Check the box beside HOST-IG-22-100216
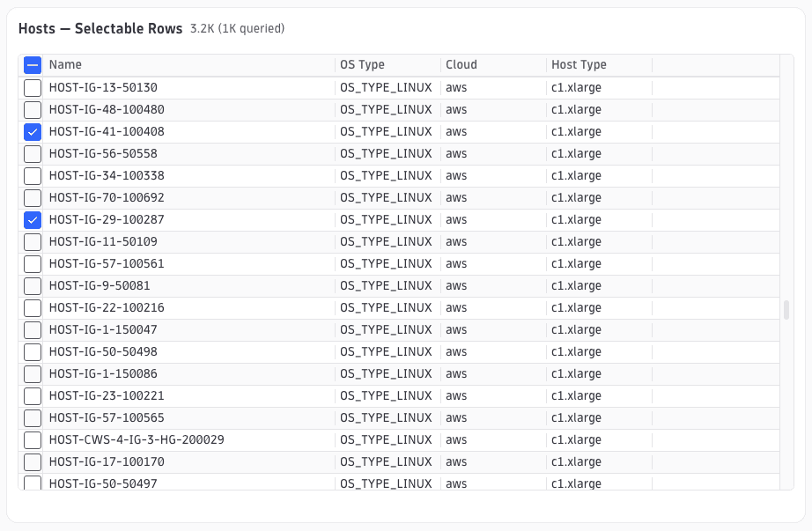Image resolution: width=812 pixels, height=531 pixels. (x=33, y=307)
